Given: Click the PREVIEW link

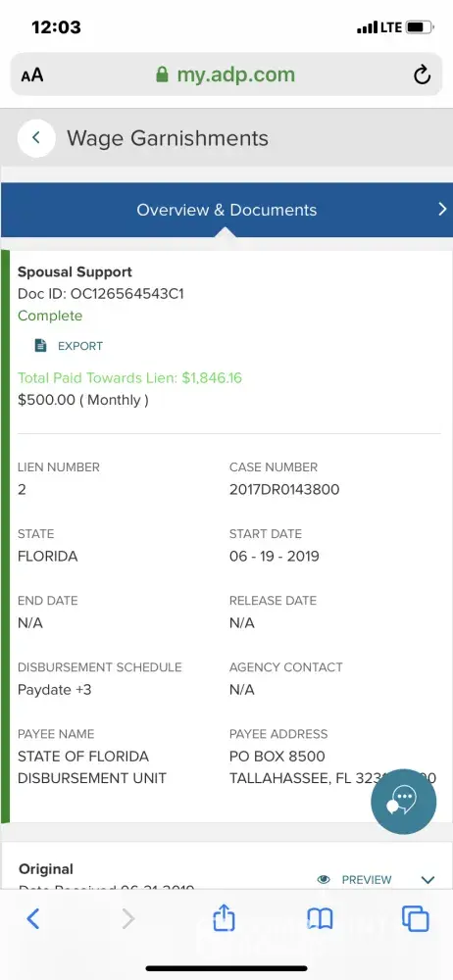Looking at the screenshot, I should click(x=367, y=880).
